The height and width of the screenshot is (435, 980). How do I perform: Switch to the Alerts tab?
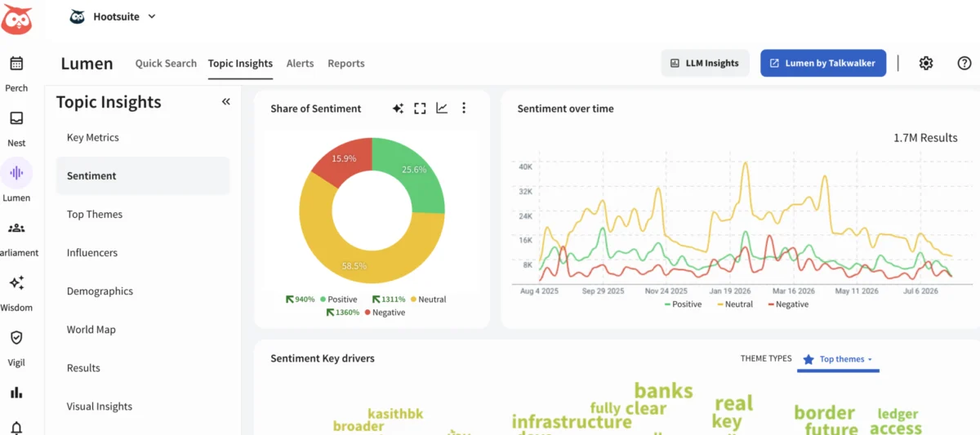click(x=300, y=63)
